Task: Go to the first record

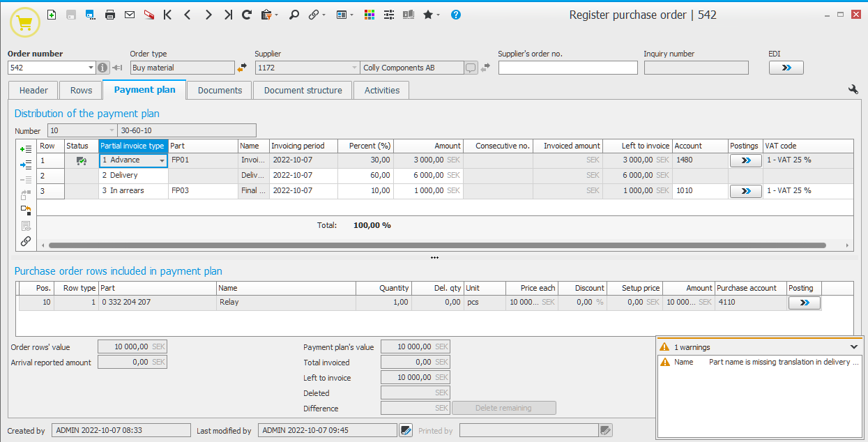Action: 167,15
